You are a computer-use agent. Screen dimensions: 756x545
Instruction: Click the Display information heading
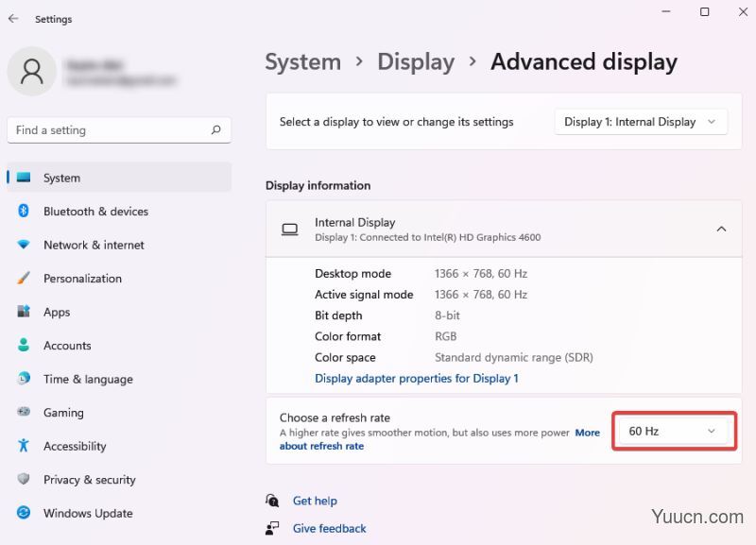pyautogui.click(x=318, y=185)
